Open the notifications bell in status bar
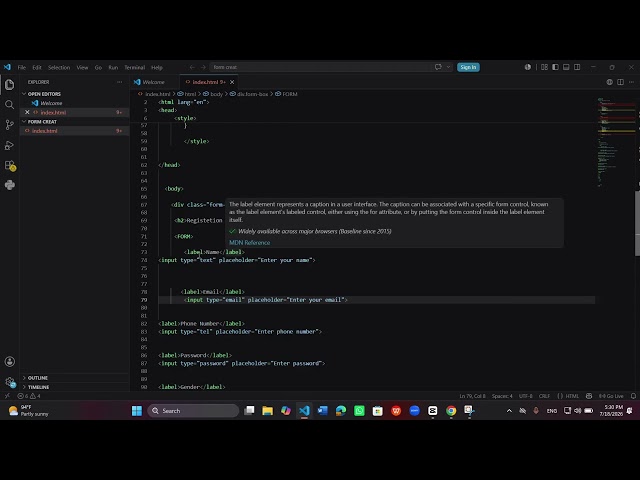The height and width of the screenshot is (480, 640). tap(633, 396)
